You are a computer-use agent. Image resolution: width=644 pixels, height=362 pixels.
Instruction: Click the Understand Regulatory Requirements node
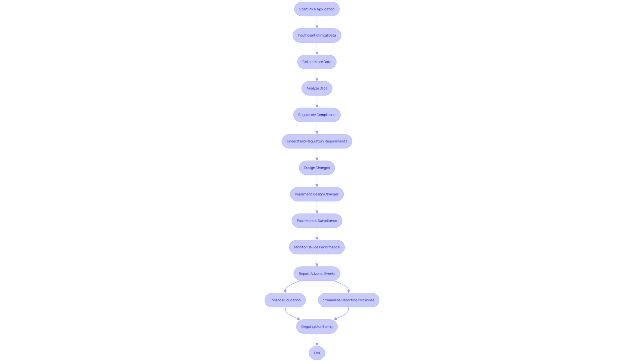(x=317, y=141)
